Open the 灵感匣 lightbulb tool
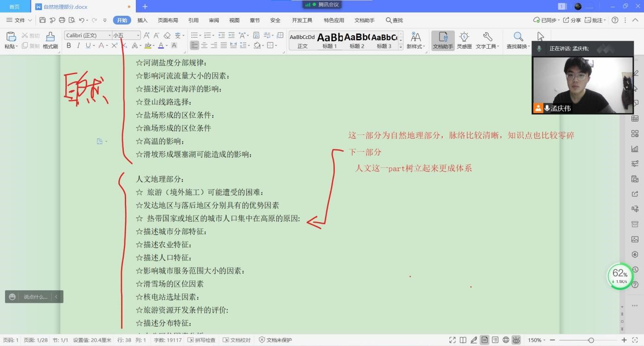The width and height of the screenshot is (644, 346). tap(464, 40)
